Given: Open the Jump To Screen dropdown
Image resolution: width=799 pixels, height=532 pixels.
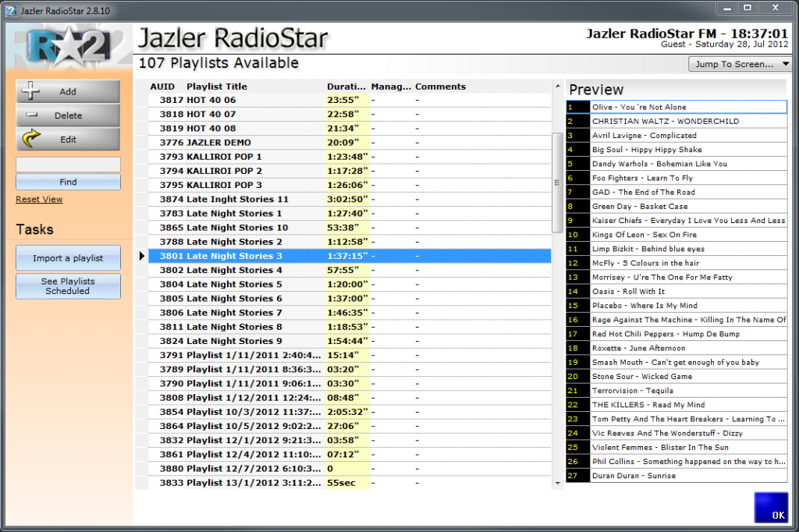Looking at the screenshot, I should pos(740,64).
